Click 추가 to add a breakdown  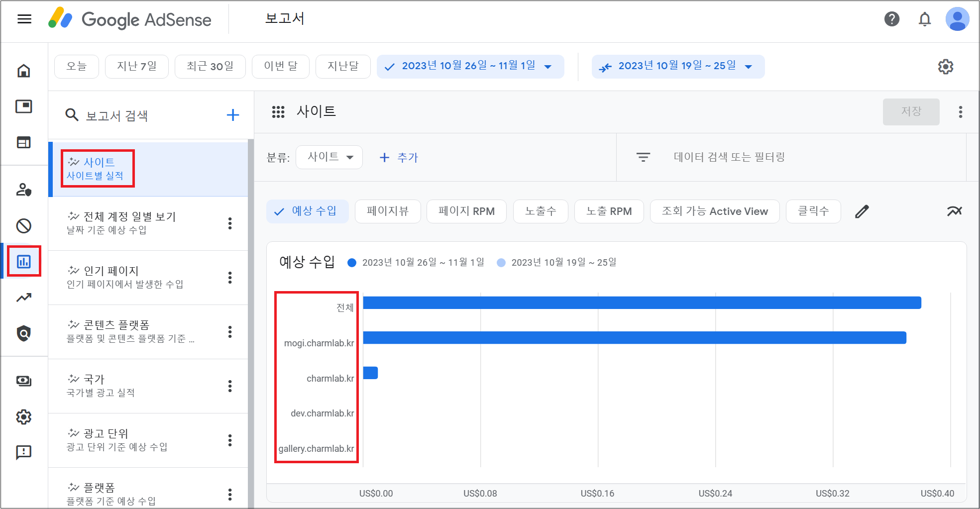(399, 158)
